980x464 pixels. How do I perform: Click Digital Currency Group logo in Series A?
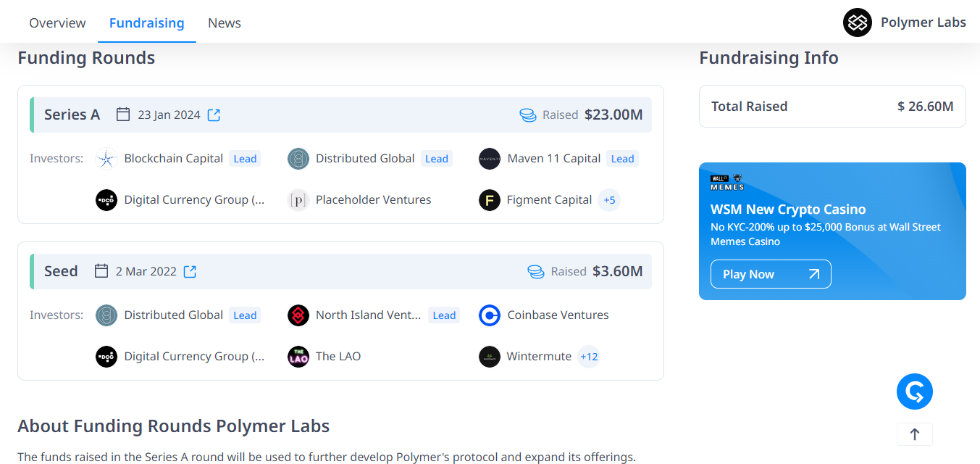pyautogui.click(x=106, y=200)
